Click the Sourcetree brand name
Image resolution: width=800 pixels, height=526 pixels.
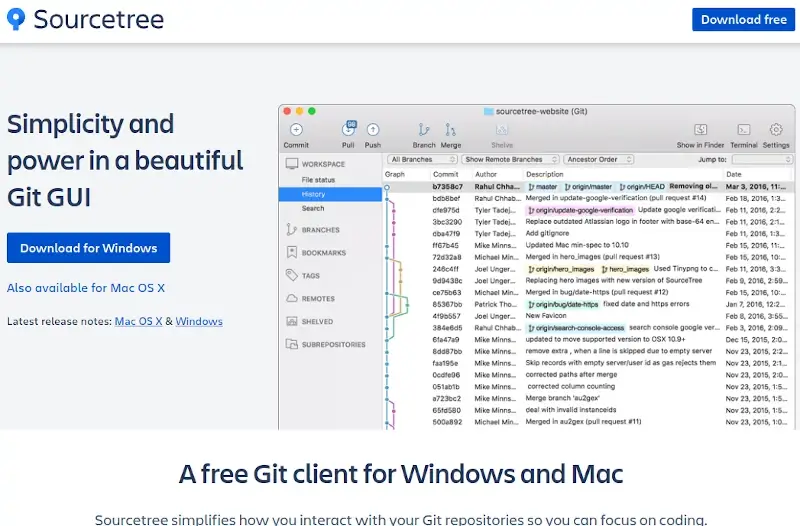[99, 19]
